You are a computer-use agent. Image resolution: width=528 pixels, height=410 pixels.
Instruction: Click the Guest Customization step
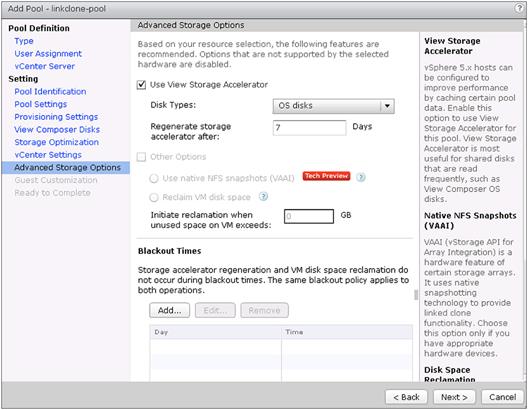coord(56,180)
